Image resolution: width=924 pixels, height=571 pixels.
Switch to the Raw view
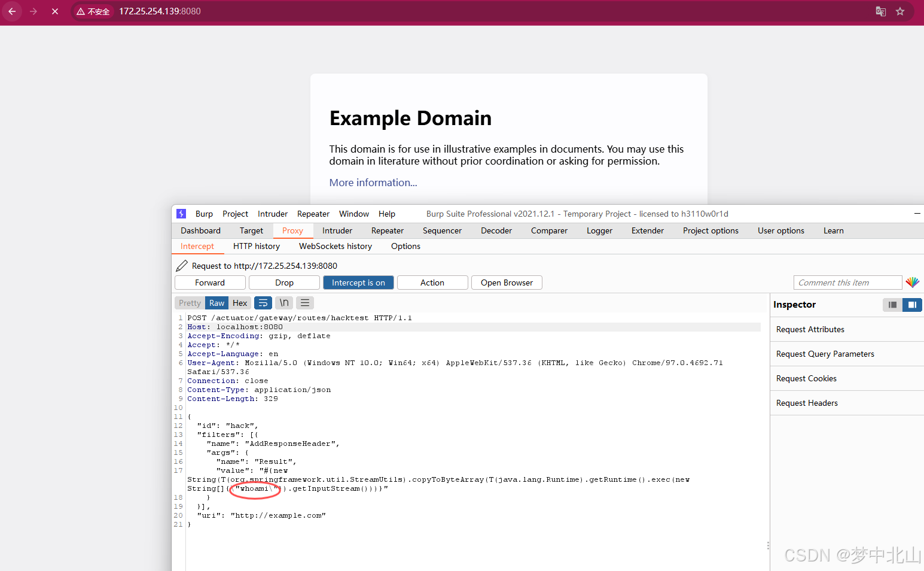pyautogui.click(x=216, y=303)
